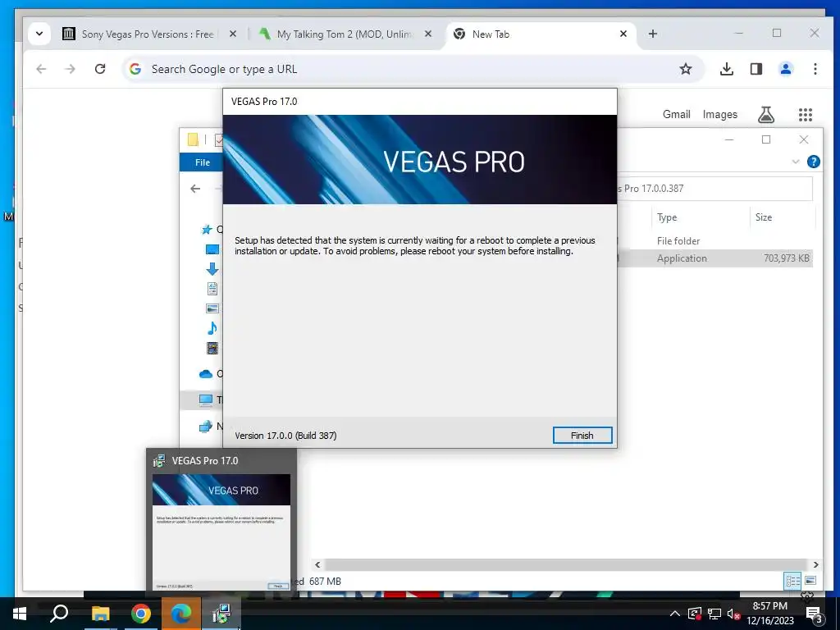840x630 pixels.
Task: Open File Explorer from taskbar
Action: click(x=100, y=614)
